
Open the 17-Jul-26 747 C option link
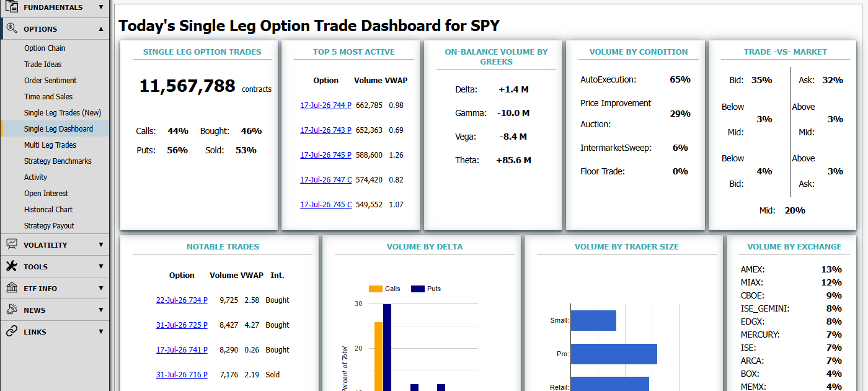(x=325, y=180)
